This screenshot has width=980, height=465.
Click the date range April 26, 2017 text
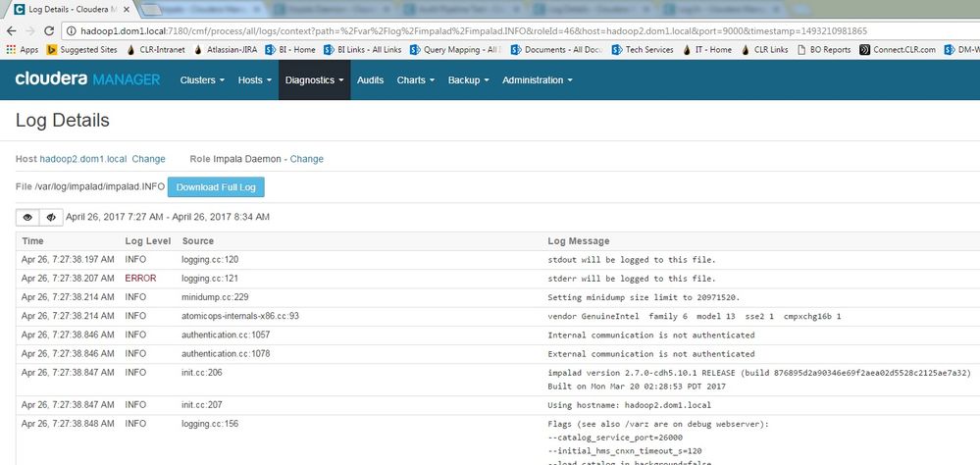[x=168, y=217]
